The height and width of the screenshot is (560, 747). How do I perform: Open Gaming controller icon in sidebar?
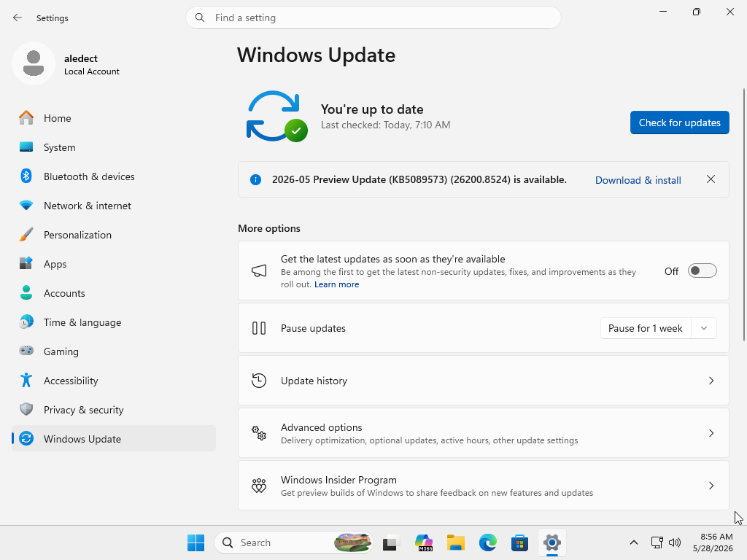[x=26, y=351]
